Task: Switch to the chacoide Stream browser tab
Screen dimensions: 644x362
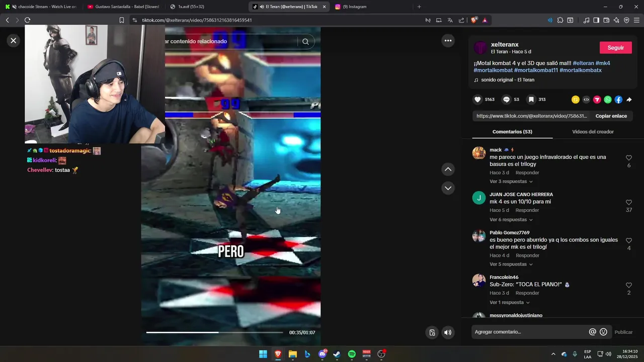Action: tap(41, 7)
